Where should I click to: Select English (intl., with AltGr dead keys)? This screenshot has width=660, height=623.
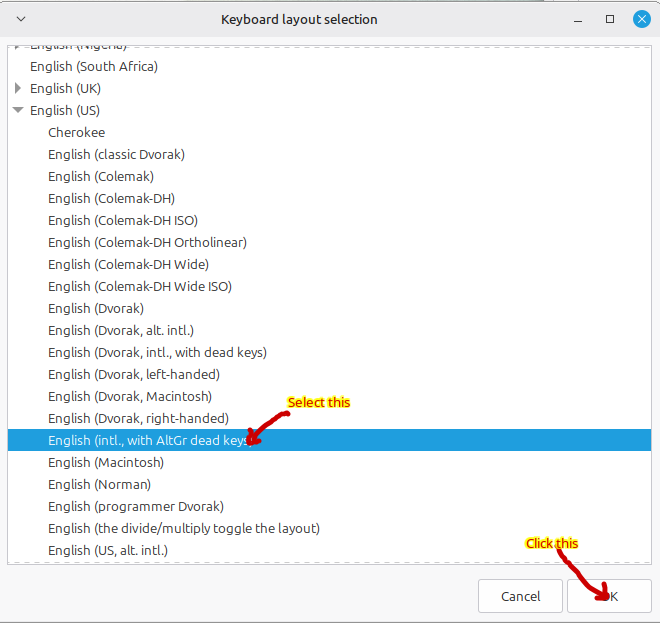(150, 440)
